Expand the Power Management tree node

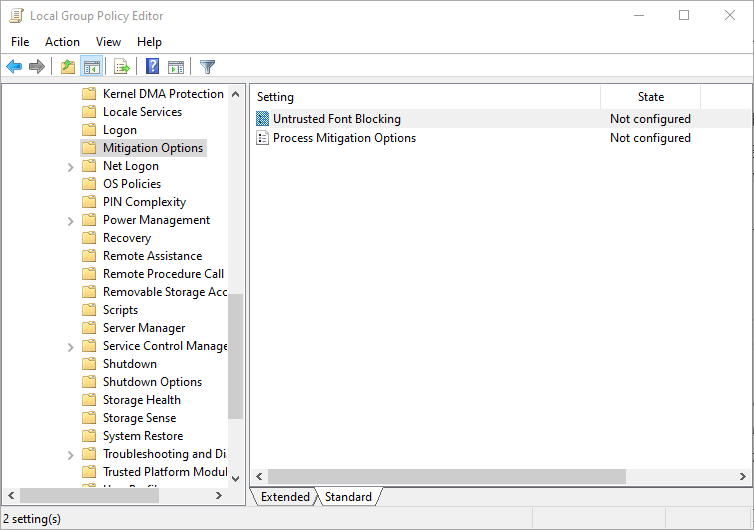[x=71, y=221]
